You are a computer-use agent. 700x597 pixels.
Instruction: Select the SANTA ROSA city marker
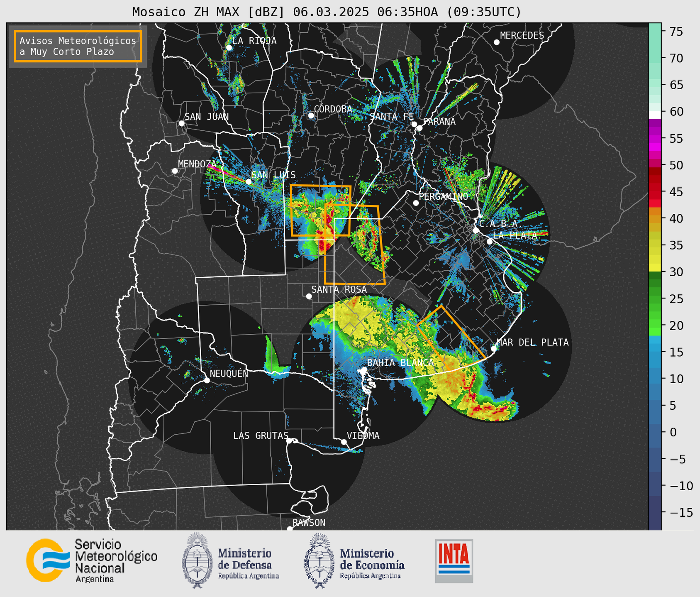click(x=309, y=296)
